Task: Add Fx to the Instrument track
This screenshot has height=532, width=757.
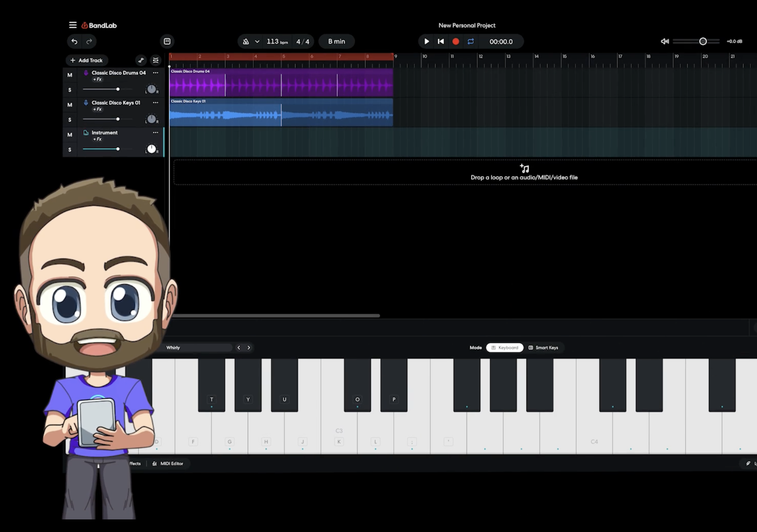Action: point(98,139)
